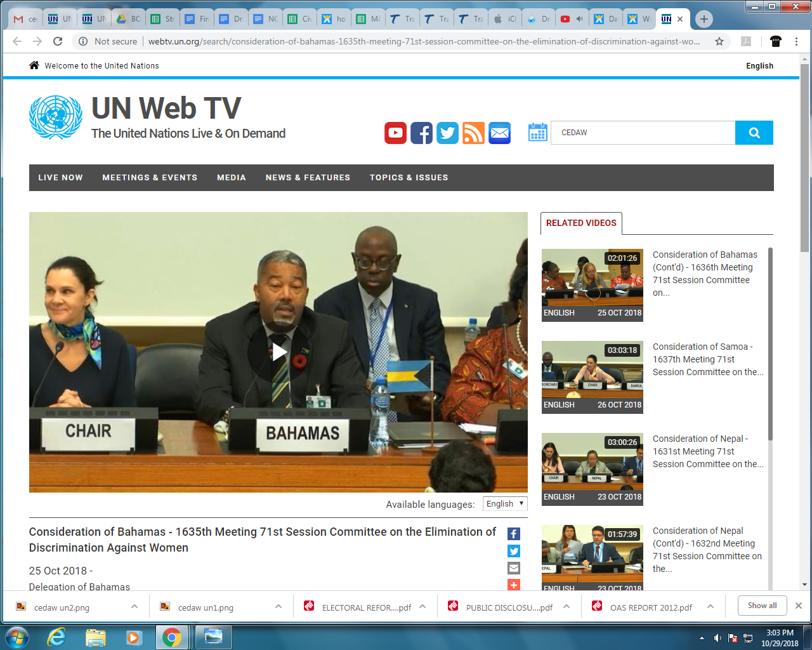Switch to the Apple iCl tab

505,19
